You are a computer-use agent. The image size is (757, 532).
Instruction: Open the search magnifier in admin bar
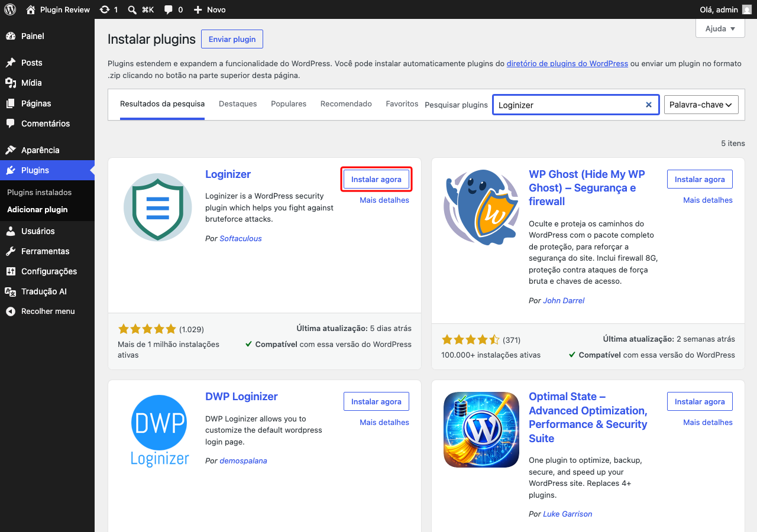[x=132, y=9]
